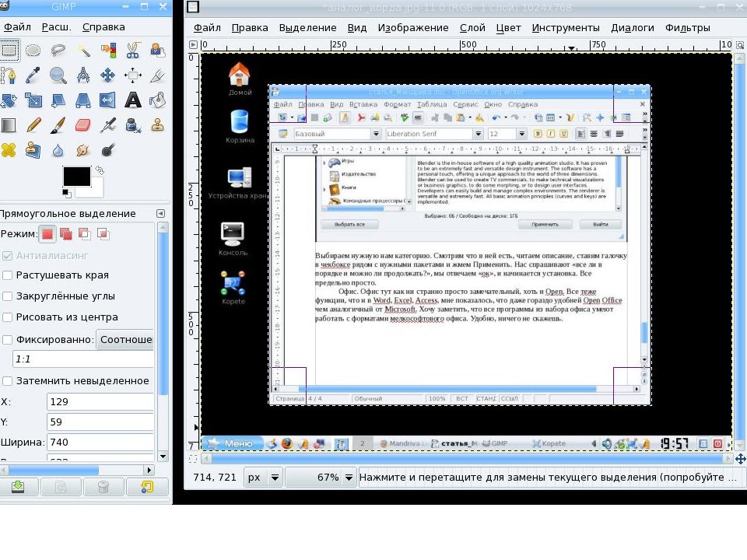747x560 pixels.
Task: Select the Heal tool
Action: [9, 150]
